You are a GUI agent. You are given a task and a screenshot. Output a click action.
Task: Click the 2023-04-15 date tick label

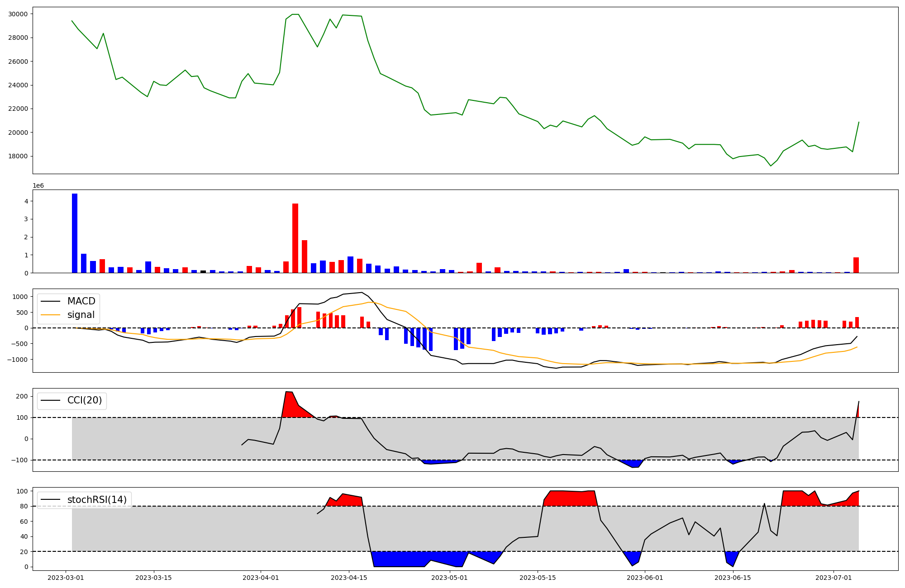[x=349, y=578]
